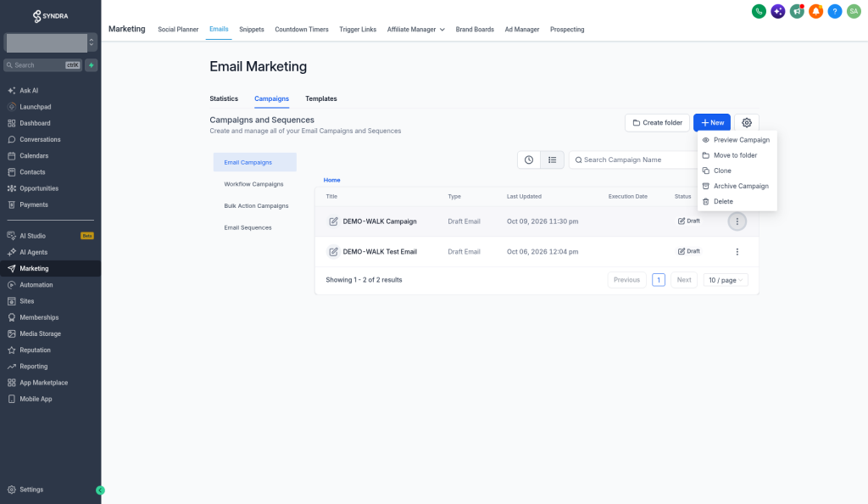Open the SA user avatar menu
This screenshot has height=504, width=868.
[854, 11]
